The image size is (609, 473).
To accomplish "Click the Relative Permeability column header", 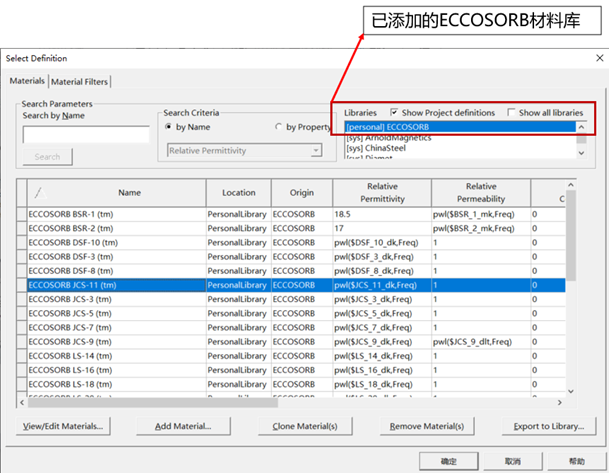I will (x=481, y=193).
